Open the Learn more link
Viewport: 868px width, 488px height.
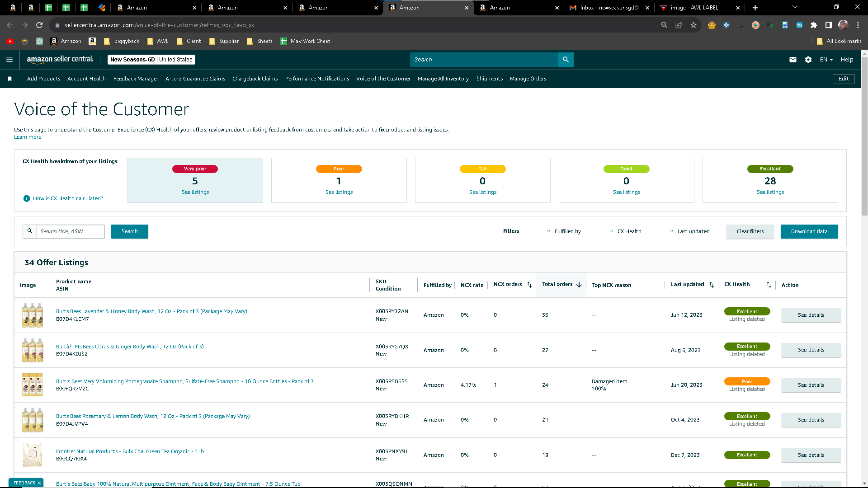[28, 137]
